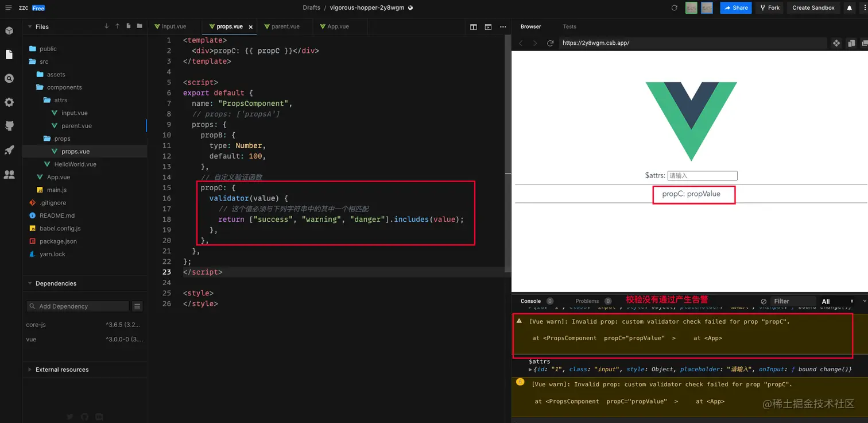Select the Tests tab
The width and height of the screenshot is (868, 423).
569,26
